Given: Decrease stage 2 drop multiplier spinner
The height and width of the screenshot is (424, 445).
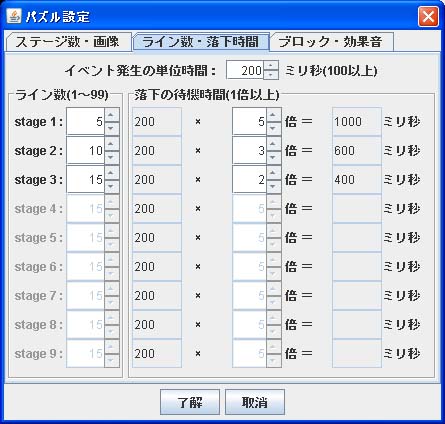Looking at the screenshot, I should point(274,157).
